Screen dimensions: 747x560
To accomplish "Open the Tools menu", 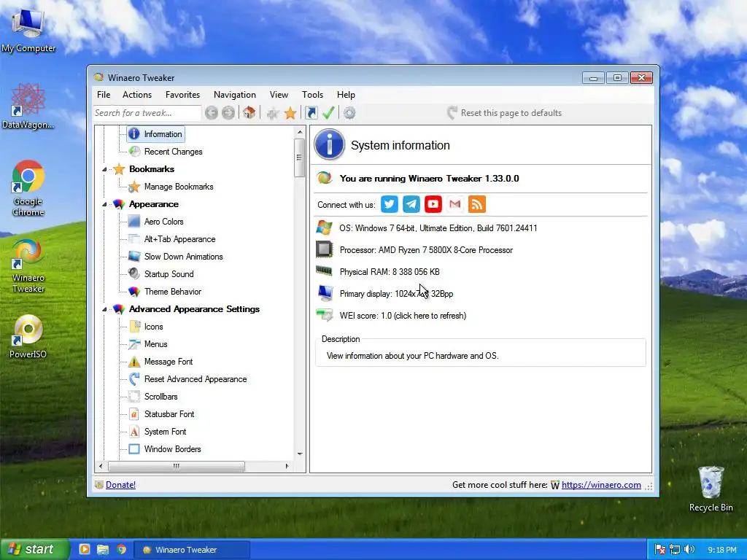I will point(312,95).
